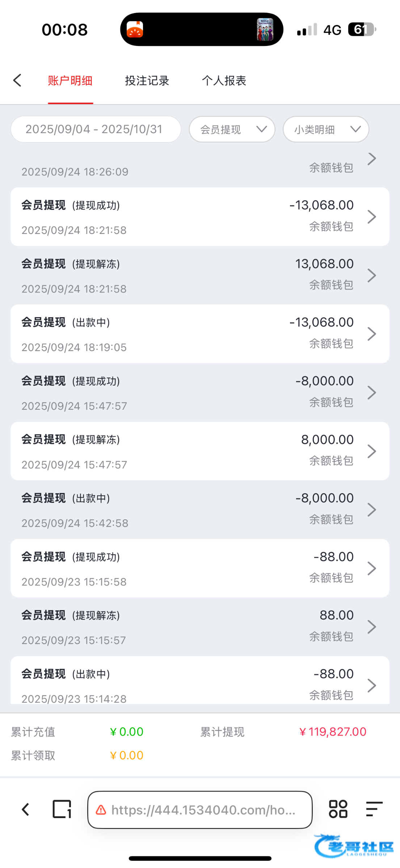Open the 2025/09/04 - 2025/10/31 date range picker
Viewport: 400px width, 868px height.
click(96, 129)
